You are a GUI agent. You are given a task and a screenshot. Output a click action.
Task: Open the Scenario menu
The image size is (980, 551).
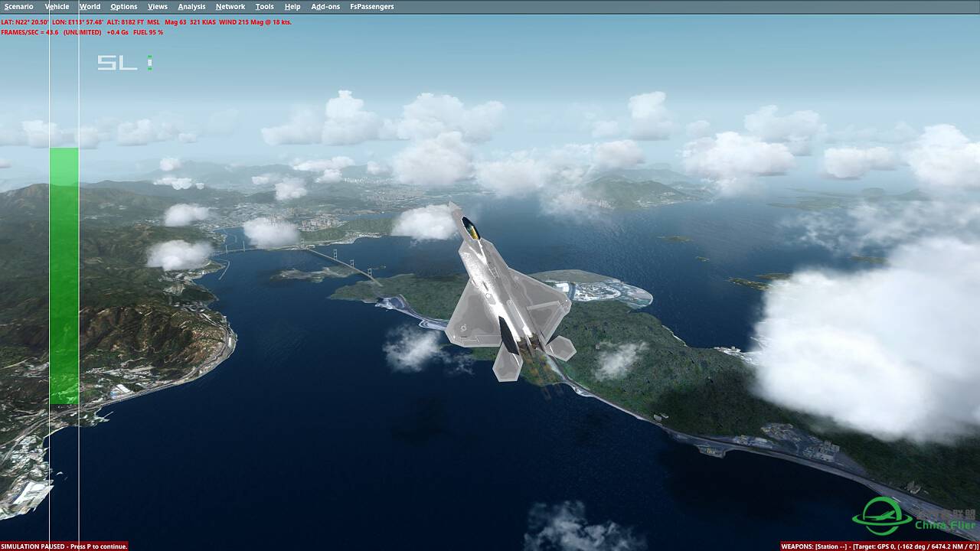pos(18,7)
